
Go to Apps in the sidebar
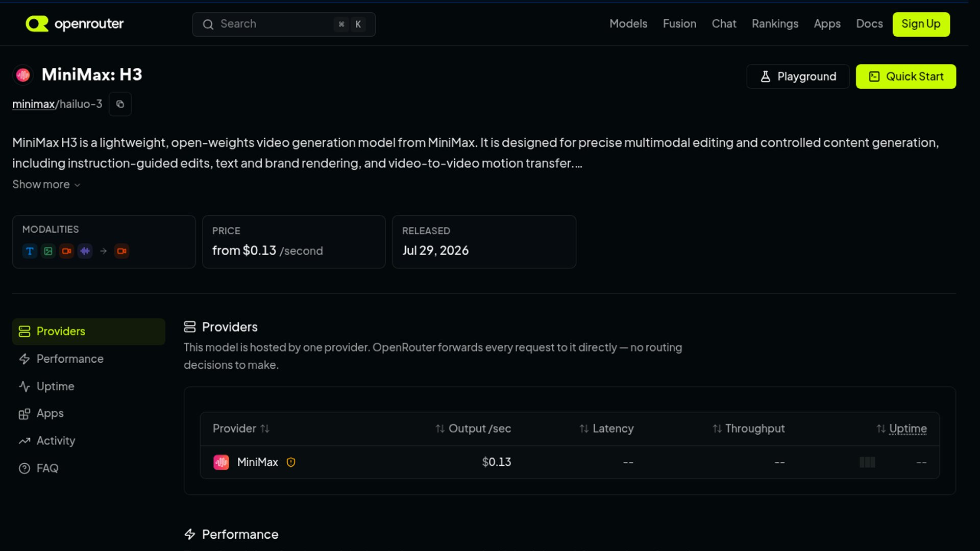pos(89,413)
